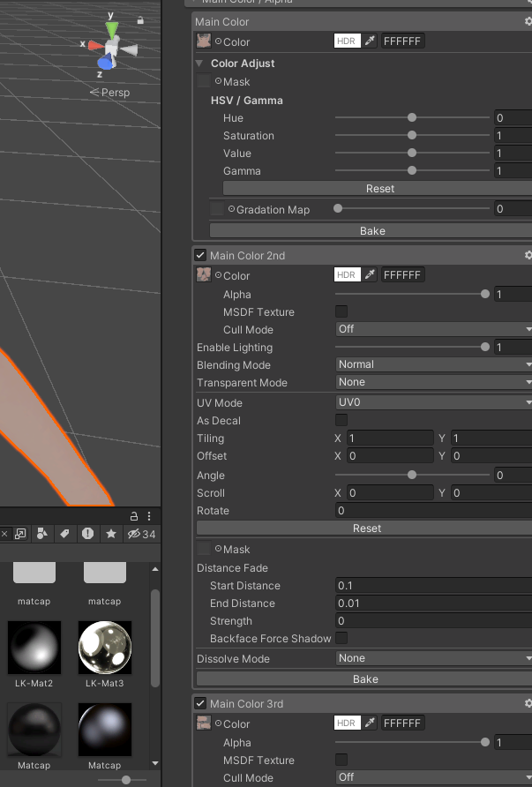Viewport: 532px width, 787px height.
Task: Toggle hidden packages visibility showing 34
Action: click(x=141, y=534)
